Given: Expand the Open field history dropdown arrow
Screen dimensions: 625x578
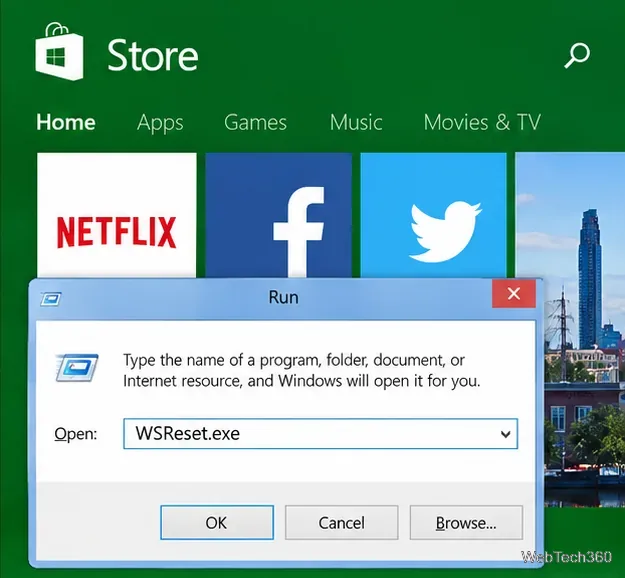Looking at the screenshot, I should pos(505,434).
